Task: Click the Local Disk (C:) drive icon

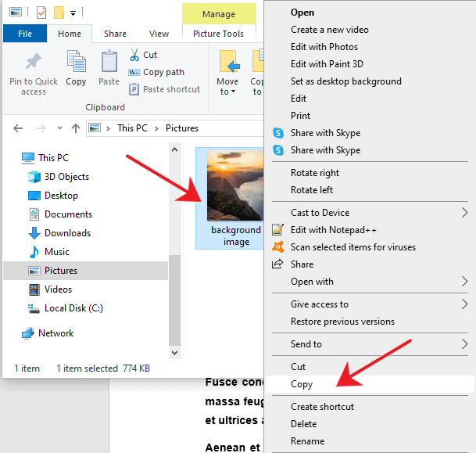Action: coord(34,309)
